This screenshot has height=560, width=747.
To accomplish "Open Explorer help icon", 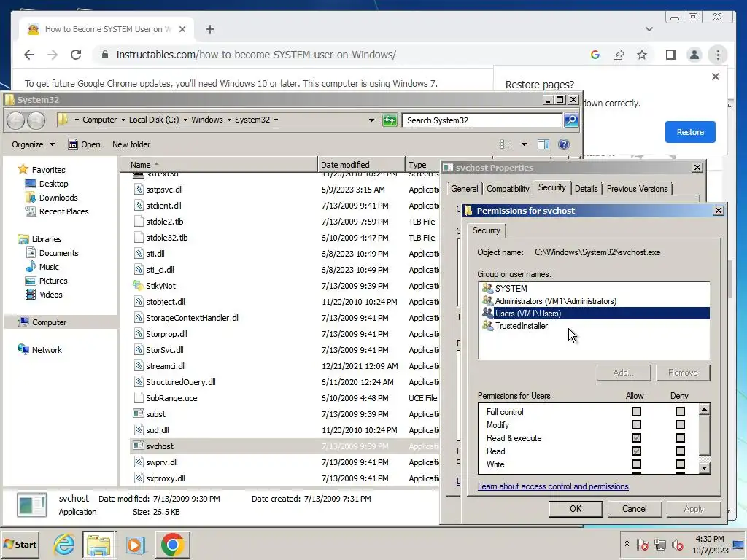I will (564, 144).
